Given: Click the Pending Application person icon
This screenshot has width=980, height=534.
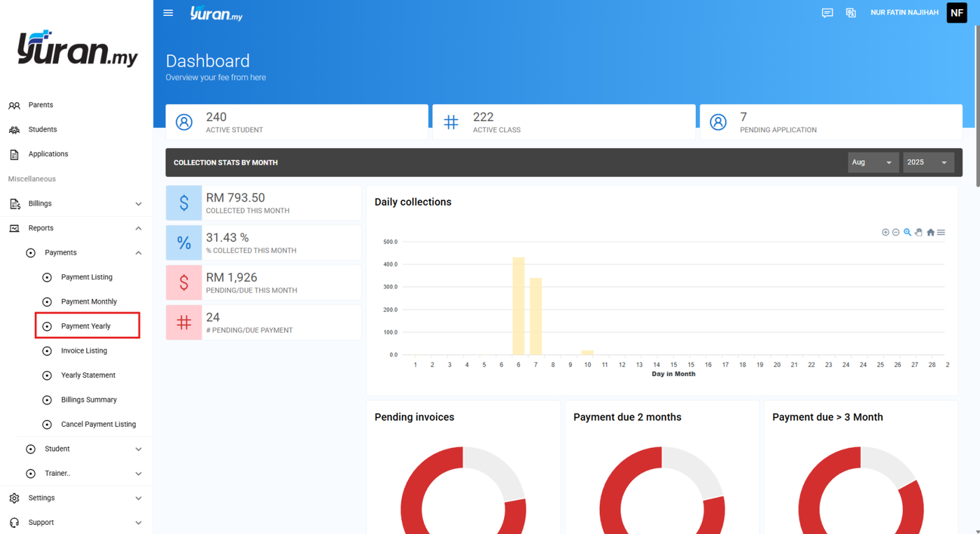Looking at the screenshot, I should coord(718,122).
